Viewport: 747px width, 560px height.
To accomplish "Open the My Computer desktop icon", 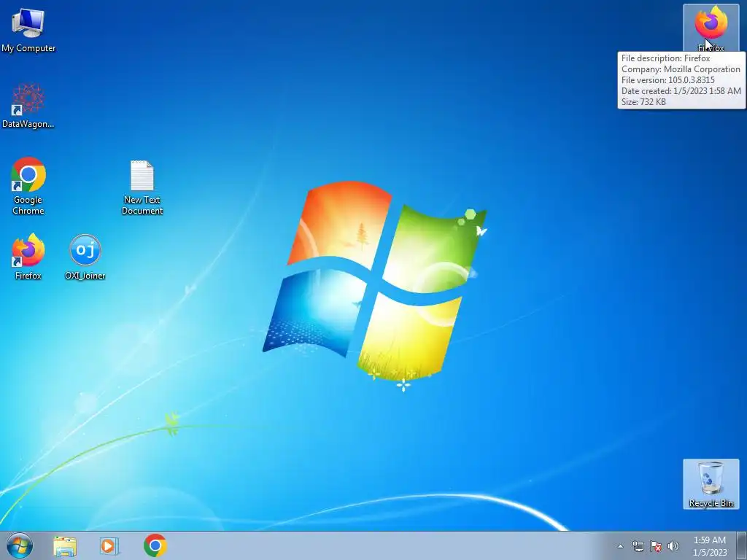I will point(28,29).
